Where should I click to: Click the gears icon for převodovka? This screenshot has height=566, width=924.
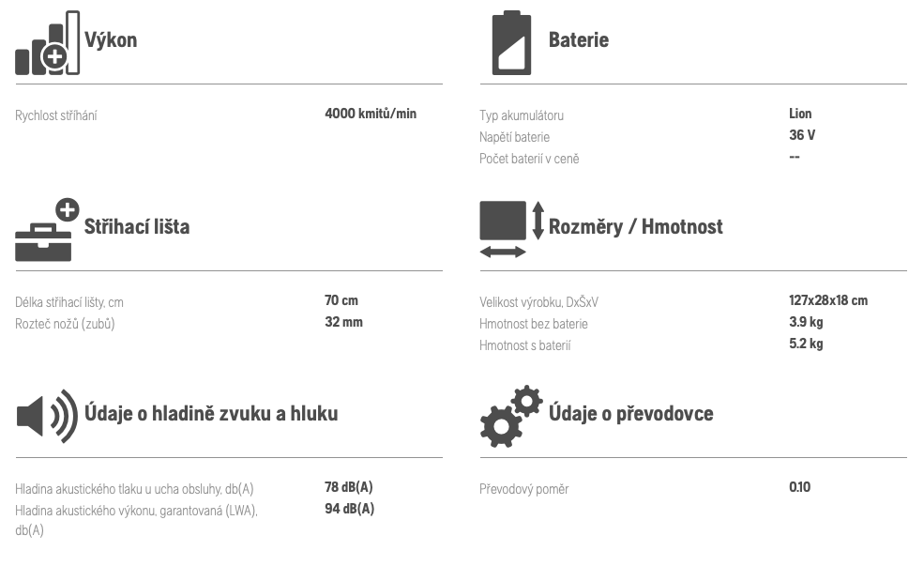[x=511, y=416]
